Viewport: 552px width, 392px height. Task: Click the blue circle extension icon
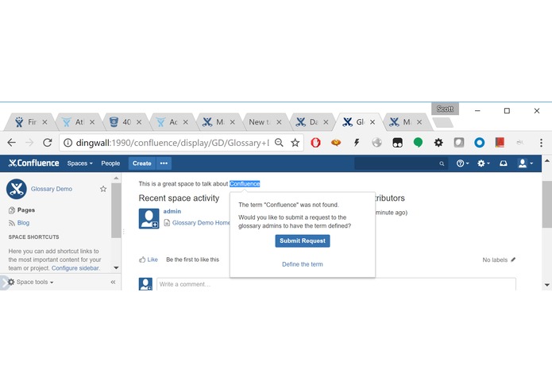pos(480,142)
